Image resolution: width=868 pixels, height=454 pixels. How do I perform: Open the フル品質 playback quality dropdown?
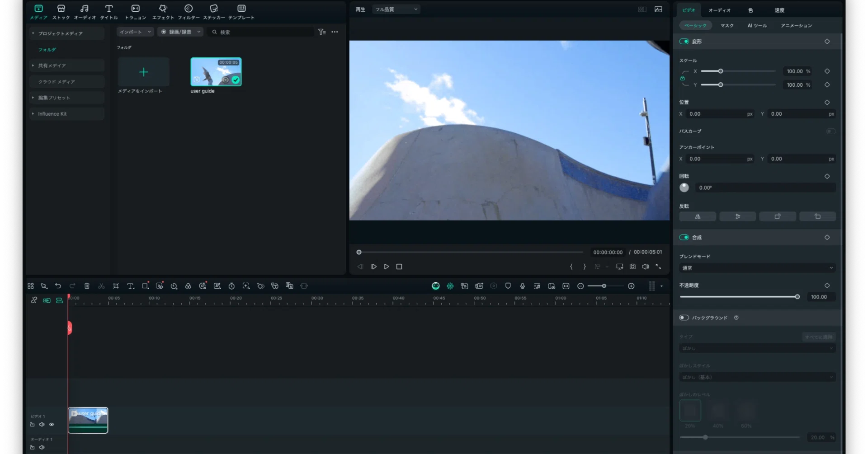tap(396, 9)
